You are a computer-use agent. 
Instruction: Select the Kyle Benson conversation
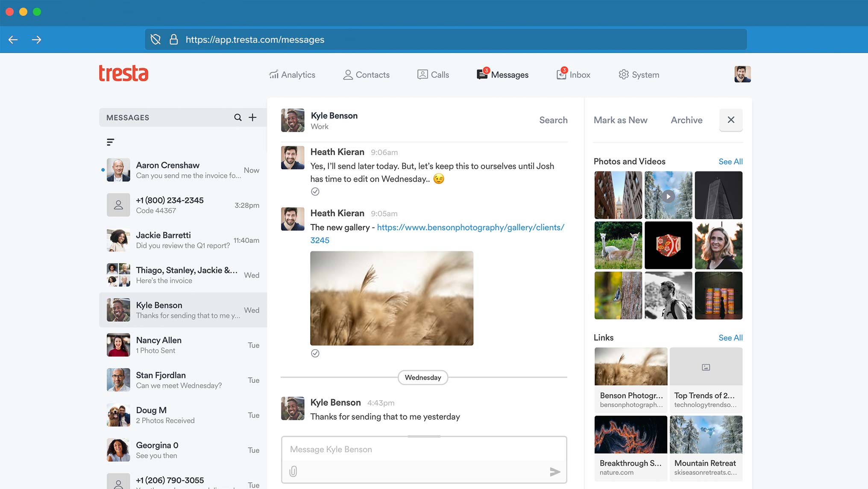(182, 310)
